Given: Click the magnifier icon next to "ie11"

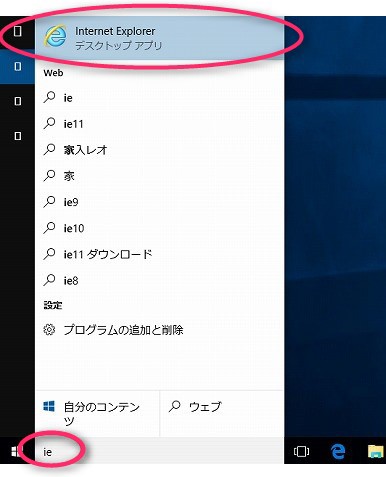Looking at the screenshot, I should (49, 123).
